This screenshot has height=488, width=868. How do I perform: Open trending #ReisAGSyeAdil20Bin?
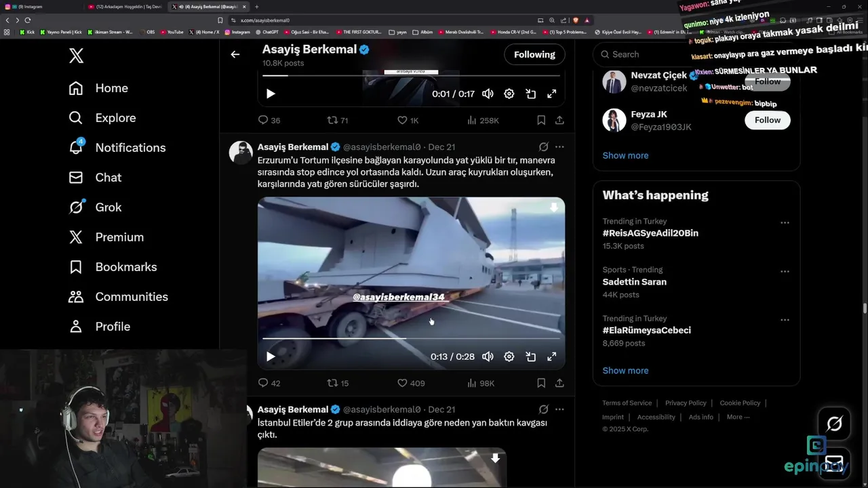click(650, 233)
